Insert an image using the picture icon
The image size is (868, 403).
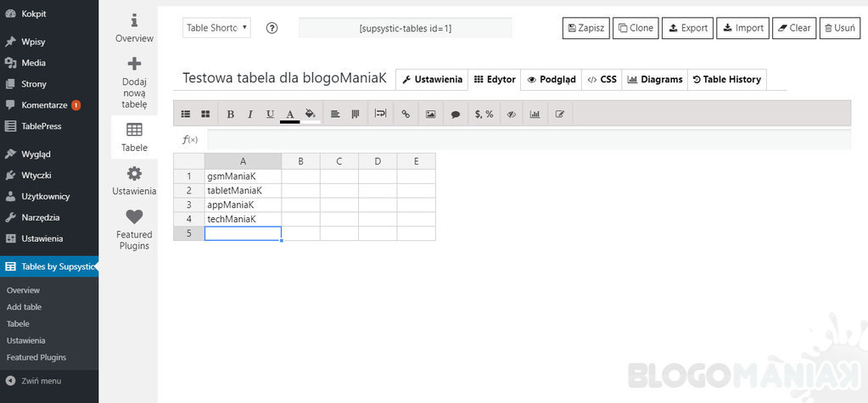[x=431, y=114]
